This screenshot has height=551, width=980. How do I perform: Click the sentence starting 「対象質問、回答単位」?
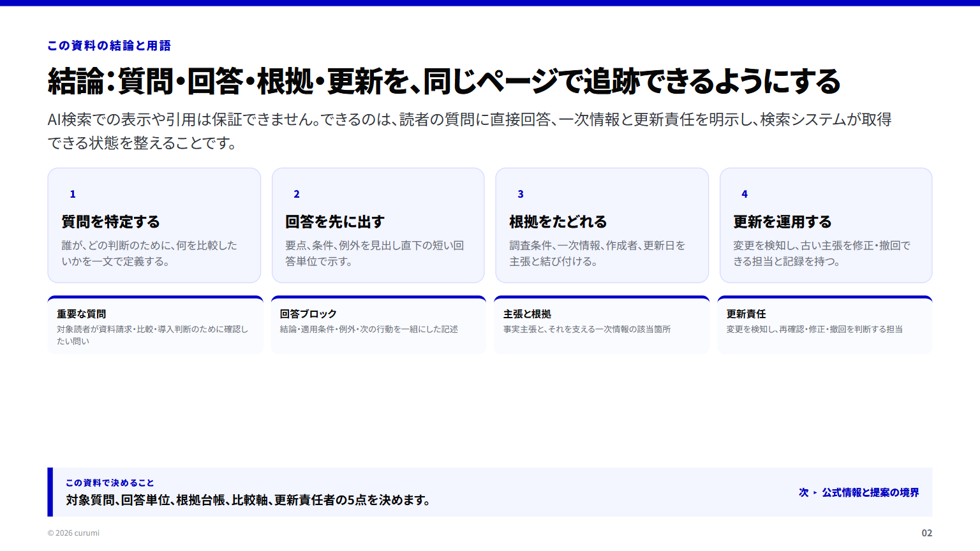(249, 500)
